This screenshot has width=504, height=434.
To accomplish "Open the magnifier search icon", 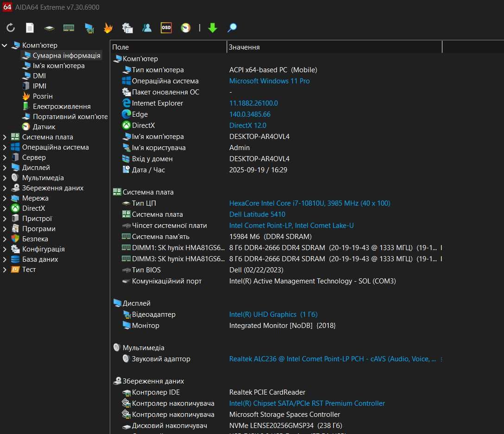I will pyautogui.click(x=232, y=28).
